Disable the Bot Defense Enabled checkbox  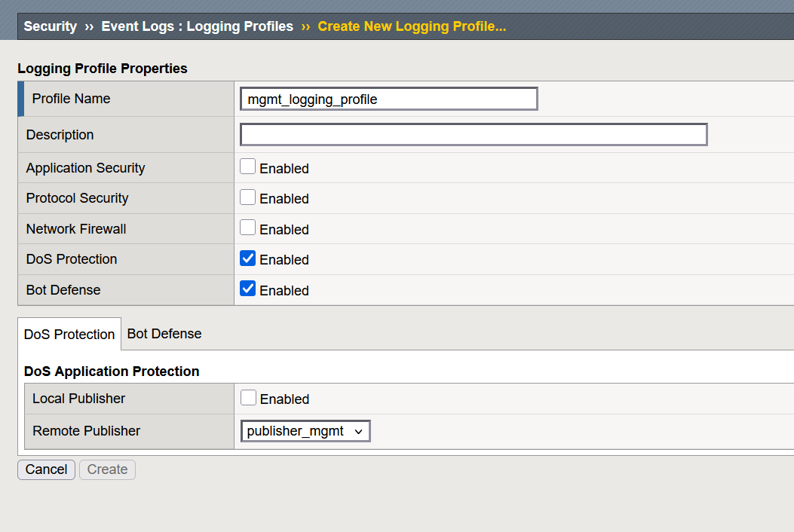pyautogui.click(x=248, y=289)
